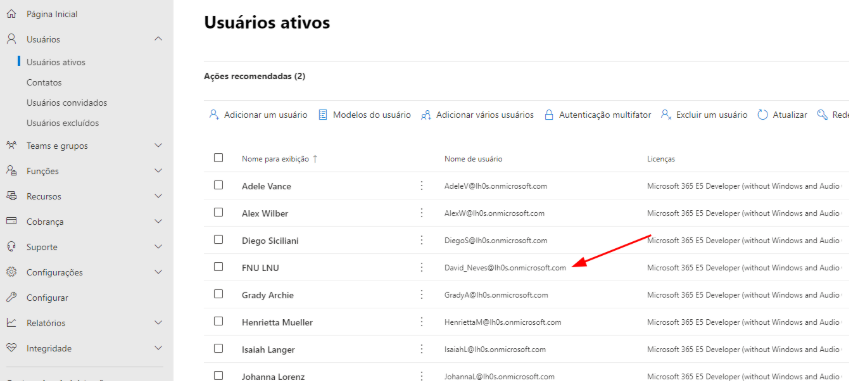
Task: Click the Autenticação multifator lock icon
Action: coord(548,115)
